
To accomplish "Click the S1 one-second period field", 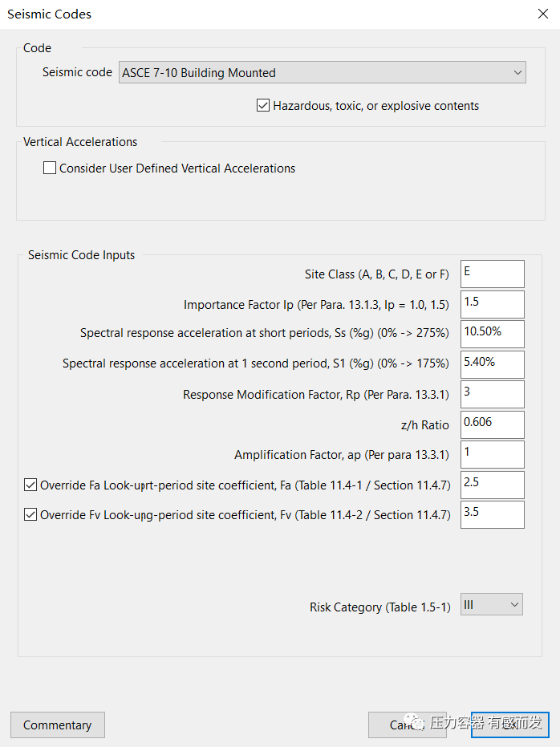I will (492, 364).
